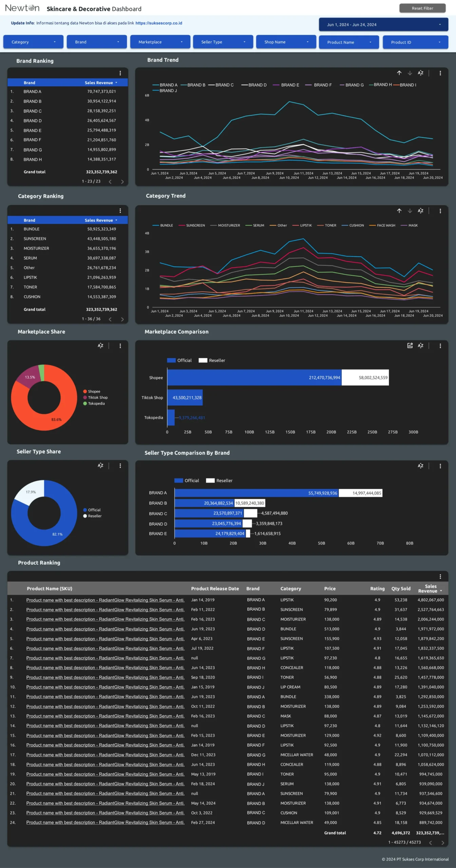The height and width of the screenshot is (868, 456).
Task: Click AZ sort icon in Brand Trend chart
Action: click(420, 73)
